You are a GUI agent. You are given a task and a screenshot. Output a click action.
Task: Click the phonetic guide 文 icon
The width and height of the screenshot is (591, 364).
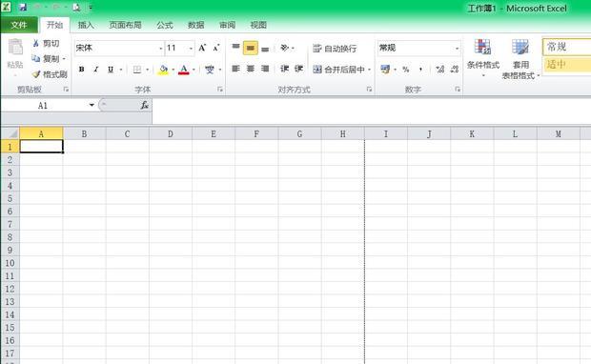click(x=210, y=70)
